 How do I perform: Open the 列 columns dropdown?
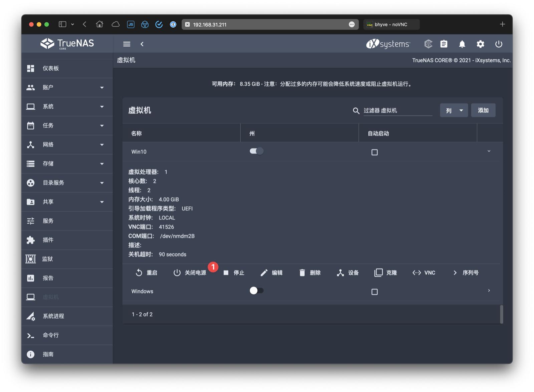point(454,110)
